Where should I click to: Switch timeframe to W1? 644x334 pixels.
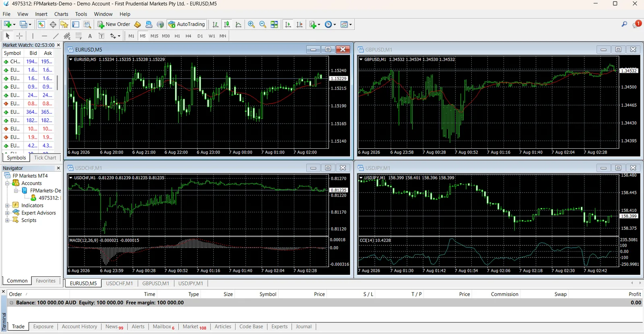(x=212, y=36)
